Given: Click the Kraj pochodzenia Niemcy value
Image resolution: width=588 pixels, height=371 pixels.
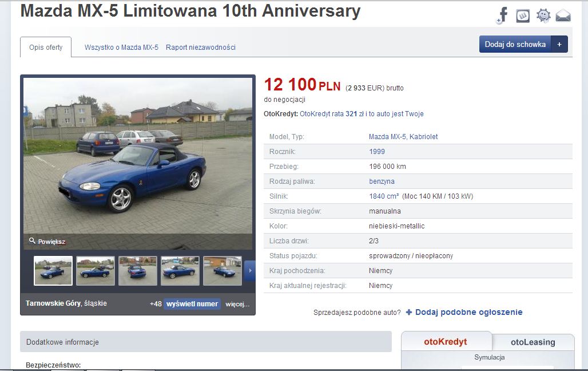Looking at the screenshot, I should click(380, 271).
